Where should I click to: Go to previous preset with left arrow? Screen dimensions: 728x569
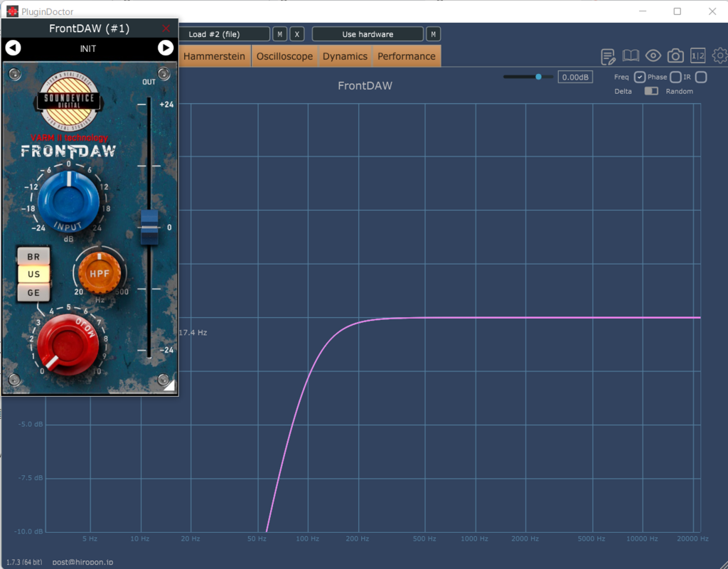point(13,48)
